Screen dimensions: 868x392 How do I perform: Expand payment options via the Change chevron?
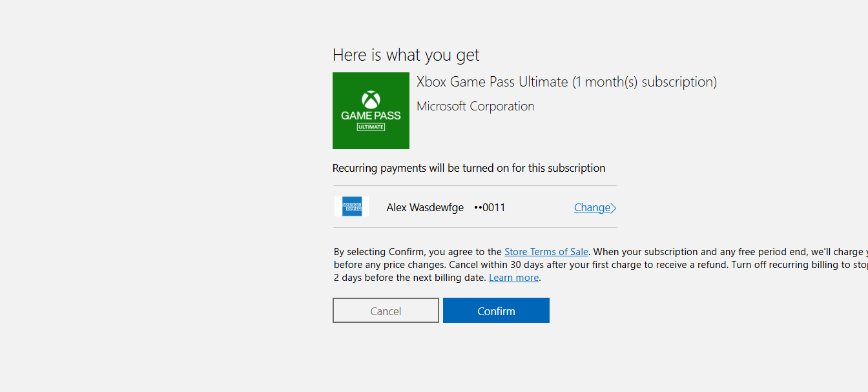coord(614,208)
